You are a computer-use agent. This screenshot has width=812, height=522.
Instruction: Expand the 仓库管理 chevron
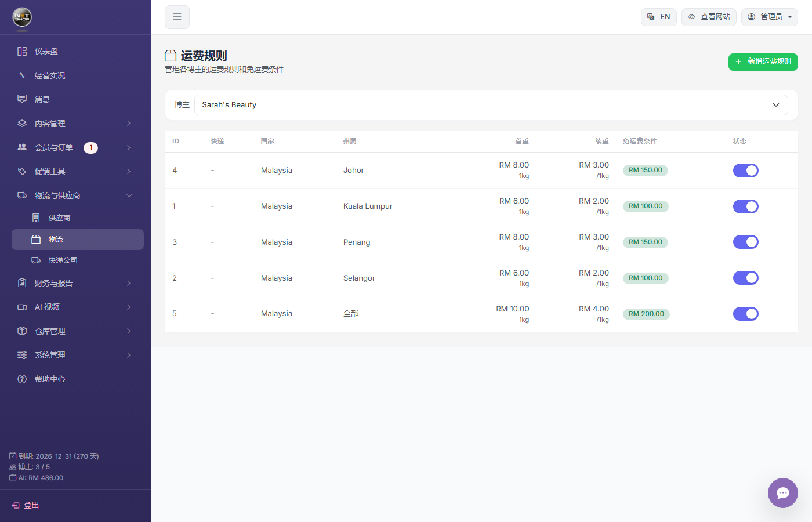(x=129, y=331)
